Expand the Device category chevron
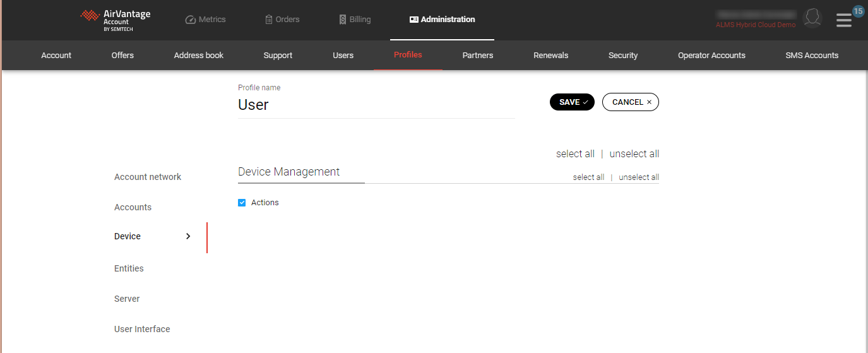 (188, 236)
